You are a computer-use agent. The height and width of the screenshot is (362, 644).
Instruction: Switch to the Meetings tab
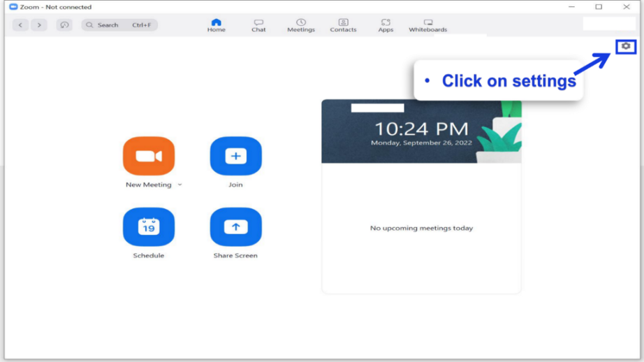[x=301, y=25]
